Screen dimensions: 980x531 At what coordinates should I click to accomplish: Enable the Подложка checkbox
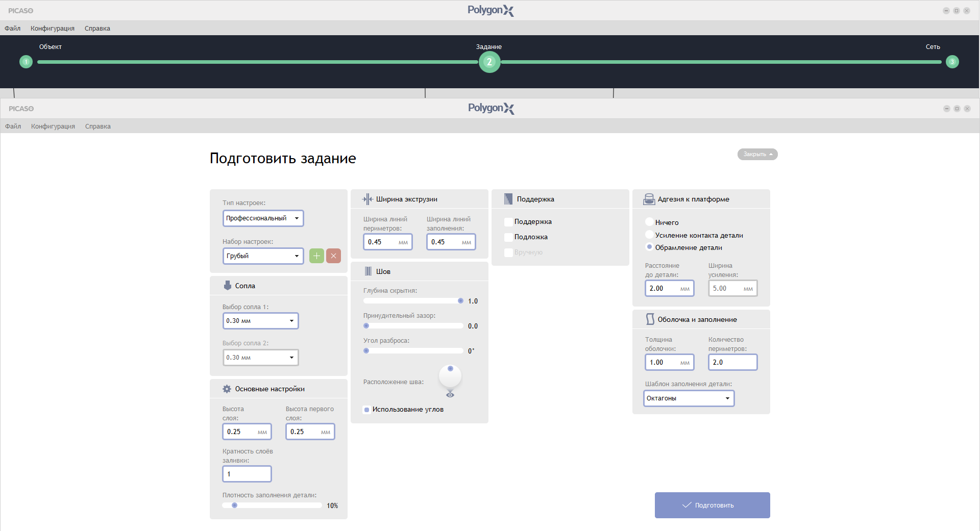[x=508, y=237]
